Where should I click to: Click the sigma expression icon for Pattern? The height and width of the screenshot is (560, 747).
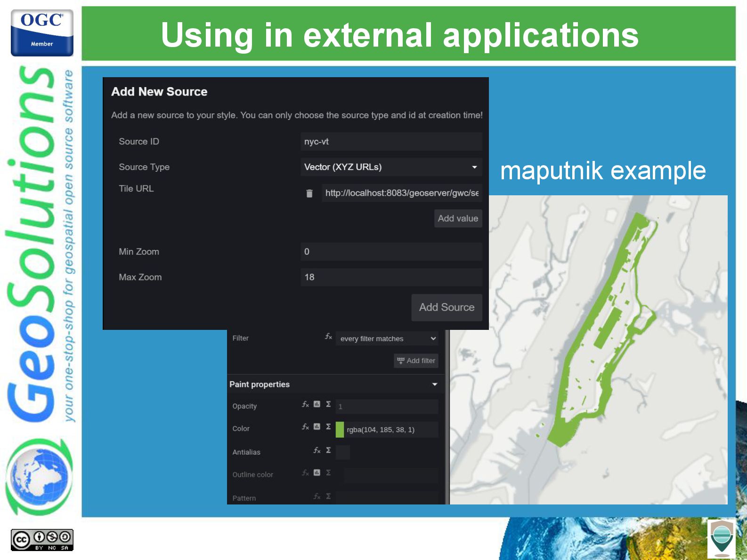click(328, 496)
